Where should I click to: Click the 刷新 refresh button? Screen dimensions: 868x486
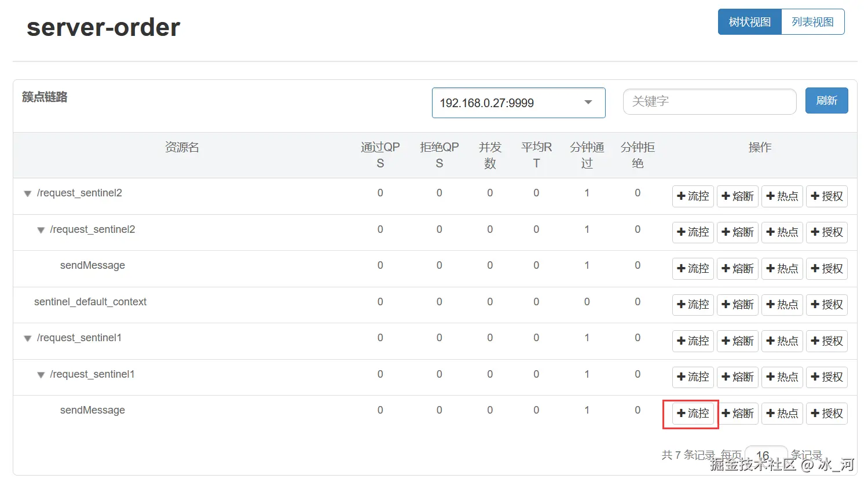[826, 101]
